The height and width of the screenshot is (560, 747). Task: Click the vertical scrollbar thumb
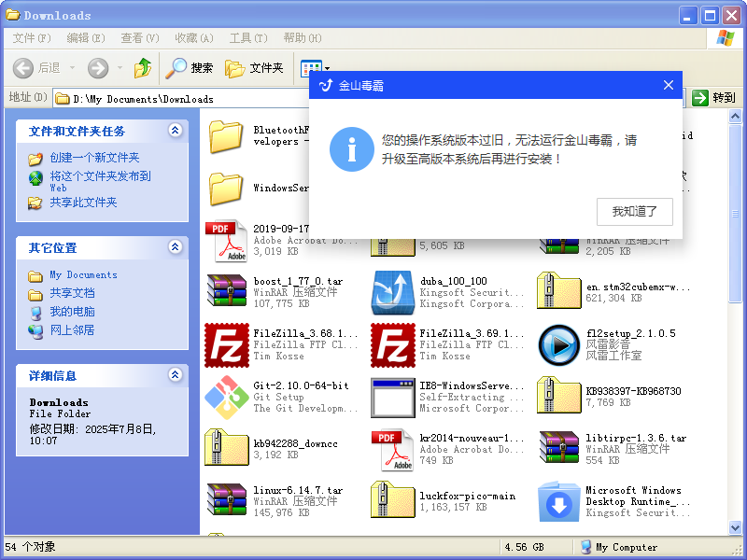click(735, 213)
